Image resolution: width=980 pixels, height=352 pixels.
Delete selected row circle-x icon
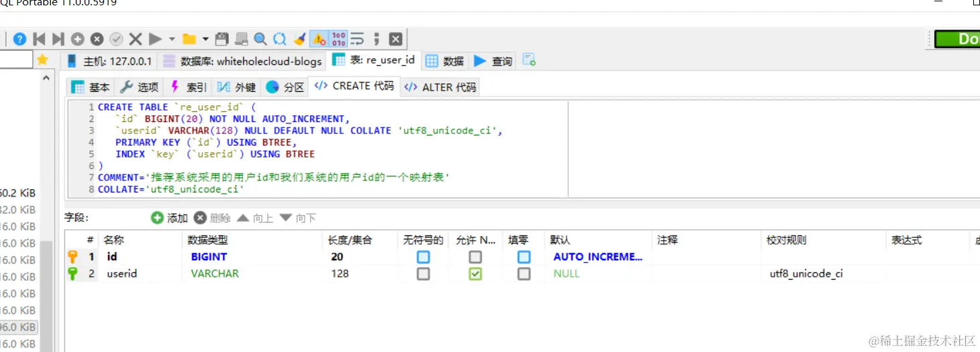pyautogui.click(x=97, y=39)
